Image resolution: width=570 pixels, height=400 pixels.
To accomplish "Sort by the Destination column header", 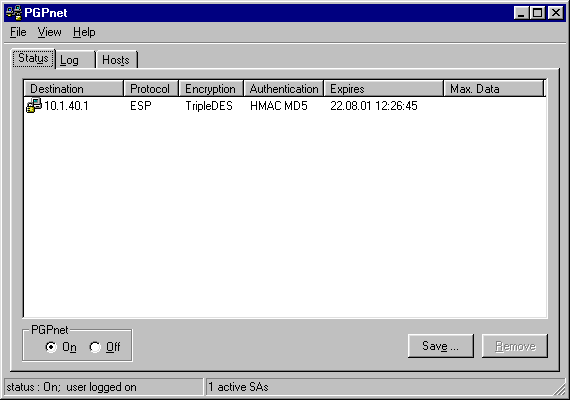I will (x=74, y=88).
